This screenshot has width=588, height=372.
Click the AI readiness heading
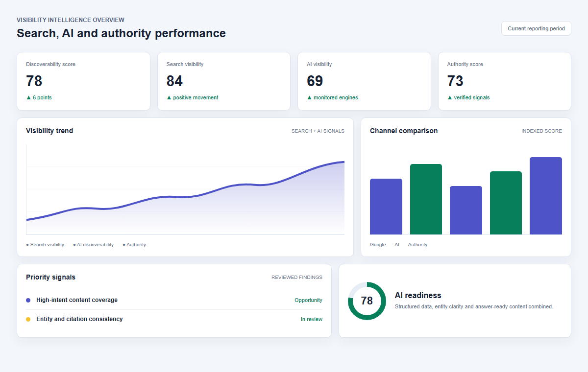tap(418, 296)
